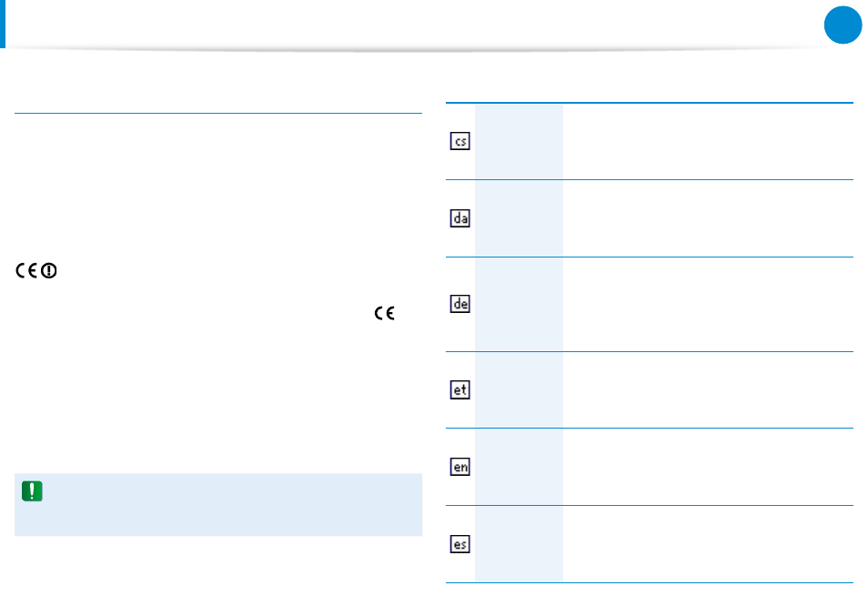The width and height of the screenshot is (868, 616).
Task: Select the shaded cell beside the 'de' icon
Action: pos(519,305)
